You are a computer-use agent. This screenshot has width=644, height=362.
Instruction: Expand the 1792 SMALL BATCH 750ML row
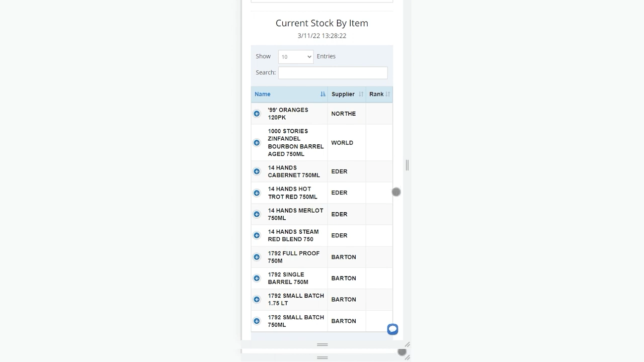(257, 321)
